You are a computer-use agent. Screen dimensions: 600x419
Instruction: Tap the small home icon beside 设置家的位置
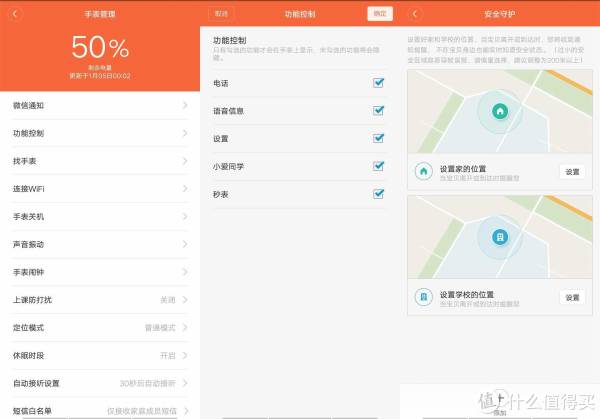click(424, 171)
